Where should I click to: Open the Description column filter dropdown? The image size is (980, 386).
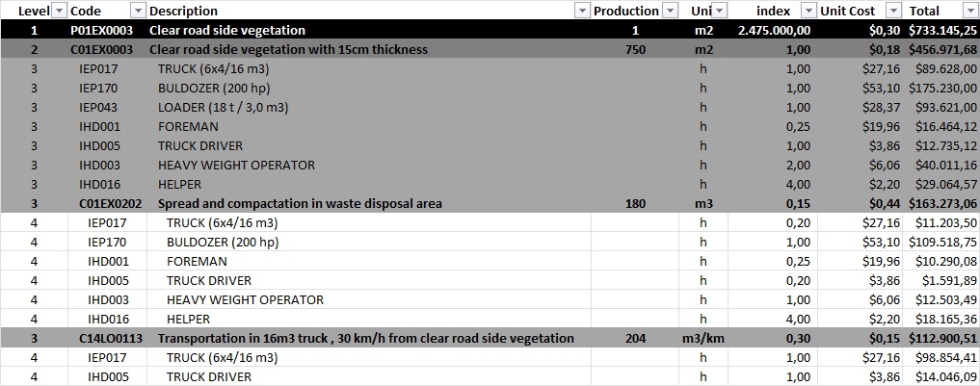582,11
